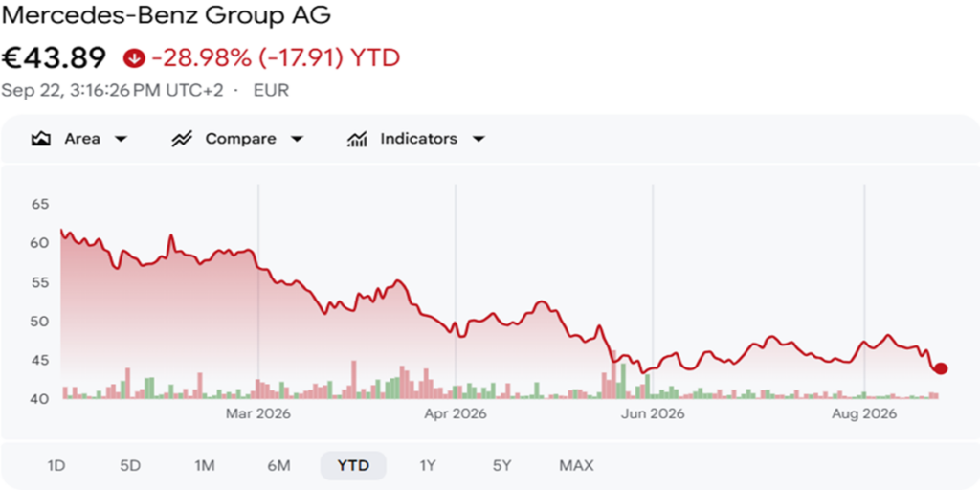The width and height of the screenshot is (980, 490).
Task: Switch to the 1D time range
Action: pos(56,466)
